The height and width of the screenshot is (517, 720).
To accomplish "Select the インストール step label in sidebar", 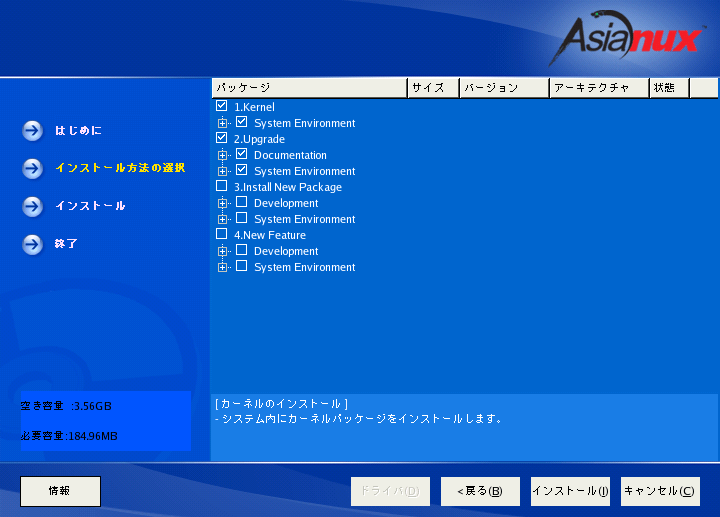I will 90,206.
